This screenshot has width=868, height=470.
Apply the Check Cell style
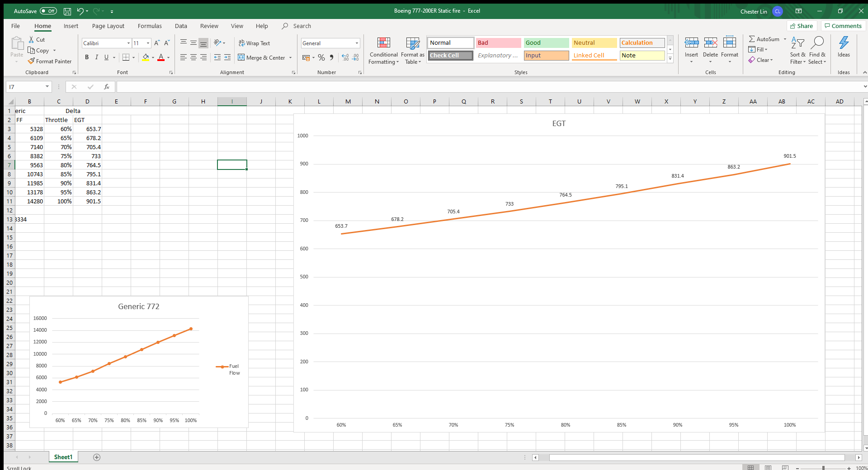450,56
